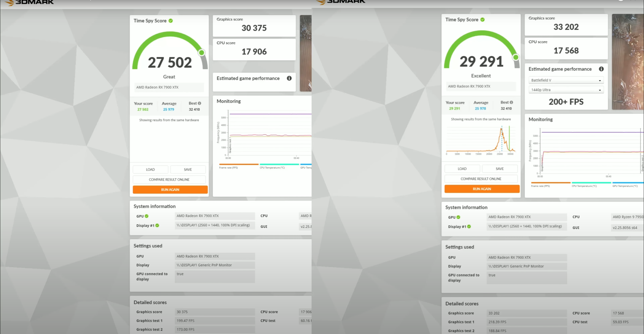The height and width of the screenshot is (334, 644).
Task: Click the info icon next to left Best score
Action: pos(199,103)
